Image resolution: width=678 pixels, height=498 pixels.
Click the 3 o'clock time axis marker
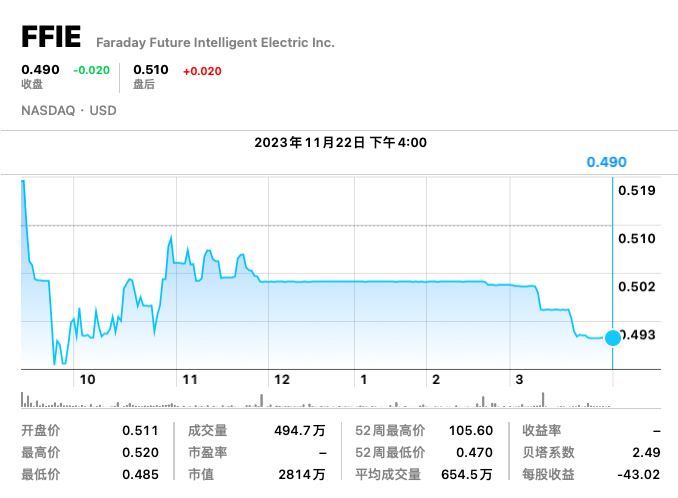pos(519,380)
